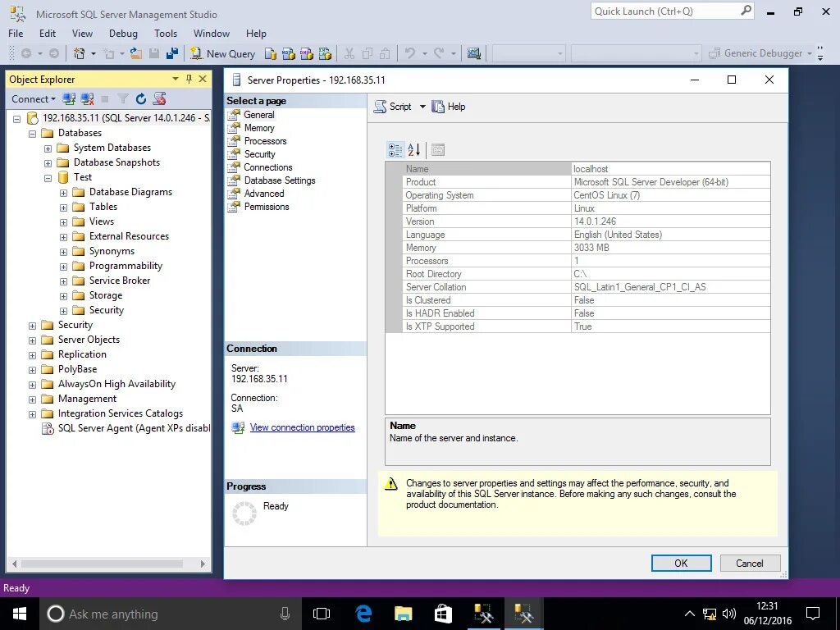Expand the Tables folder

pos(64,208)
